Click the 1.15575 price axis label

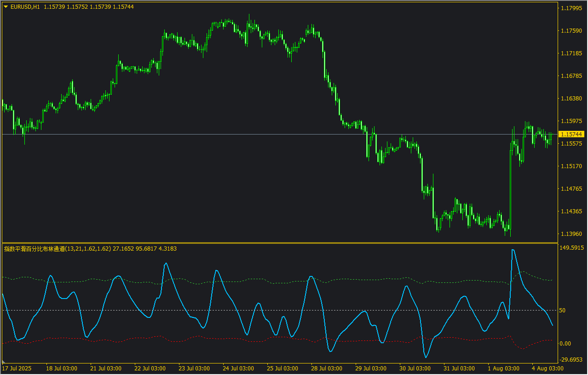click(x=572, y=144)
